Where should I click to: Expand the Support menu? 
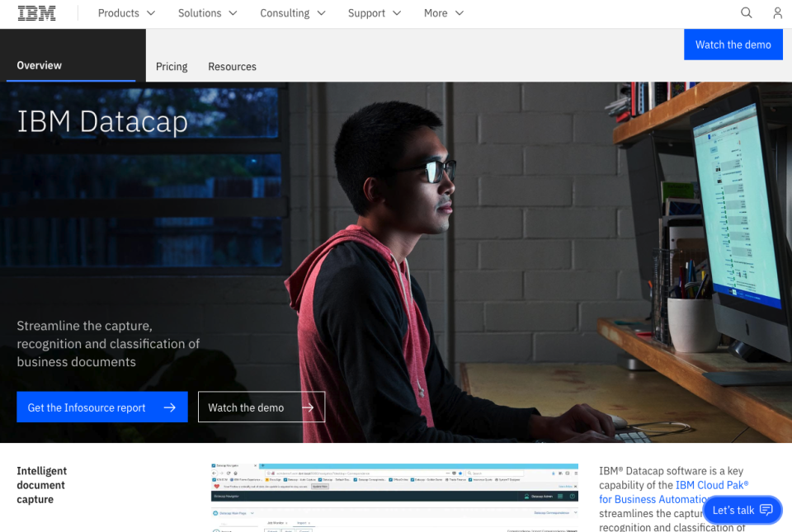(375, 13)
